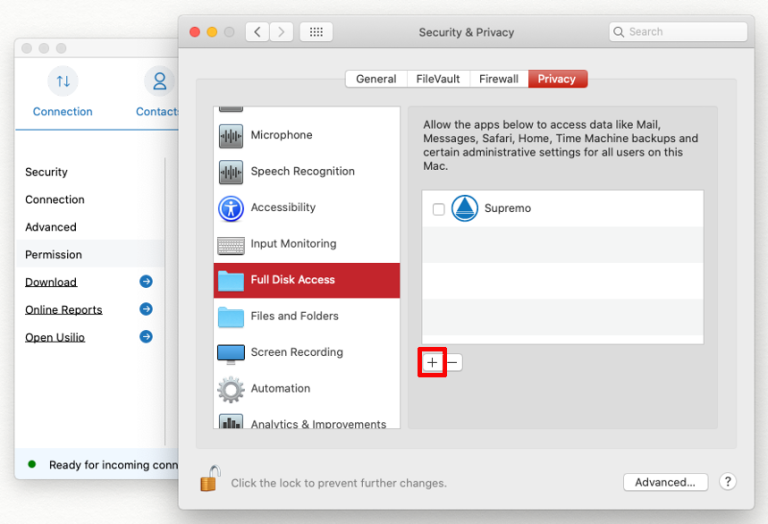
Task: Click the blue Accessibility icon
Action: [x=231, y=209]
